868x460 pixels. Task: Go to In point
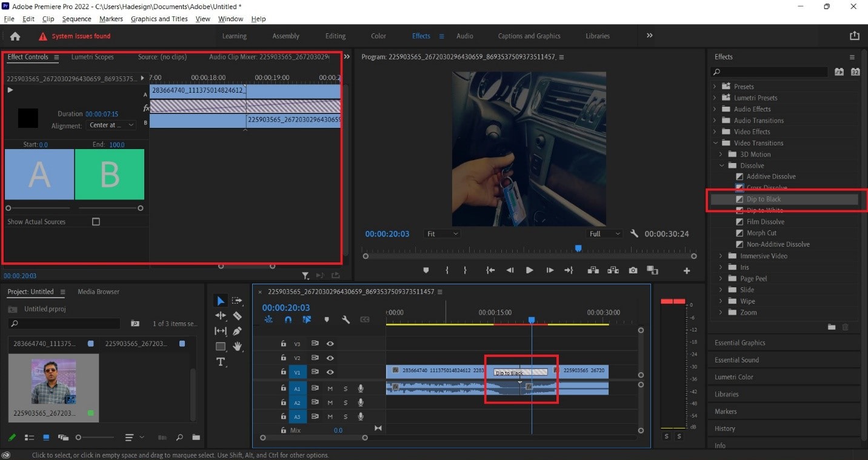491,270
